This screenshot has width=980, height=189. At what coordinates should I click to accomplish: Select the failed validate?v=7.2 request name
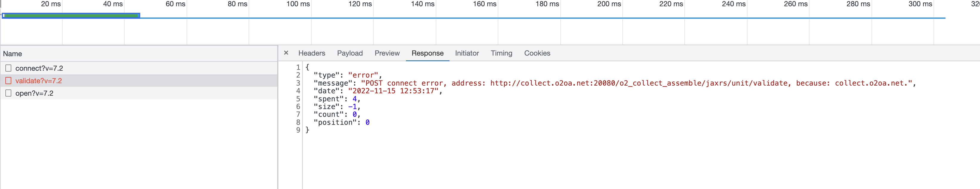(x=38, y=81)
